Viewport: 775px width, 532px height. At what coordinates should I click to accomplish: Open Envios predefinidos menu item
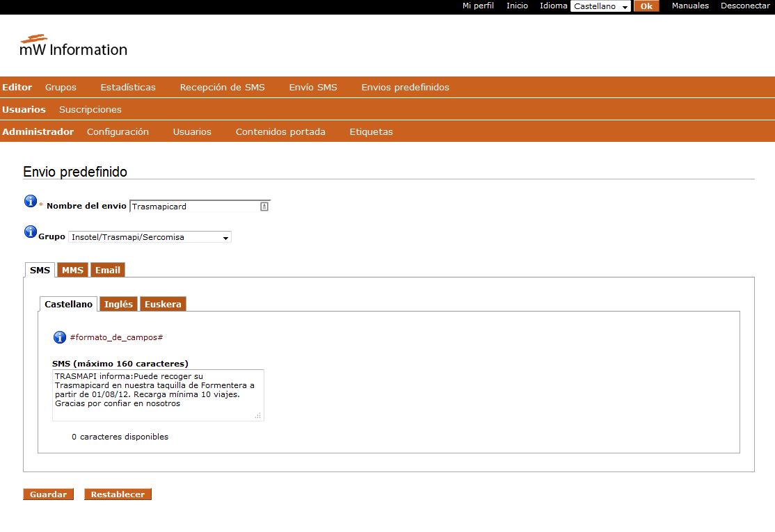(x=406, y=88)
